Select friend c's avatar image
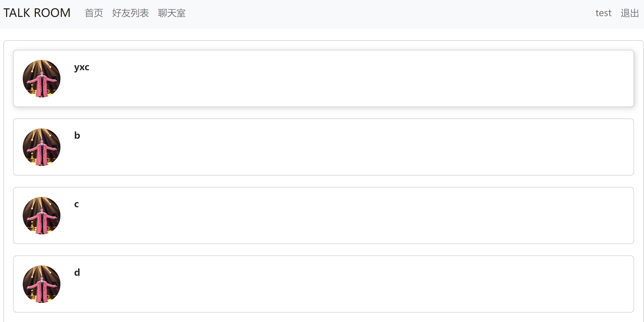Image resolution: width=644 pixels, height=322 pixels. 41,216
